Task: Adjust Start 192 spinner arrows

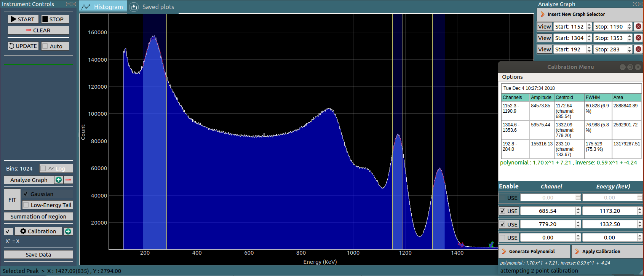Action: 589,49
